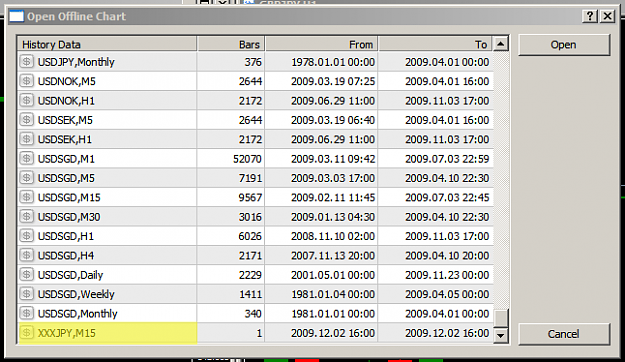The width and height of the screenshot is (625, 362).
Task: Click the icon beside USDJPY,Monthly
Action: click(27, 62)
